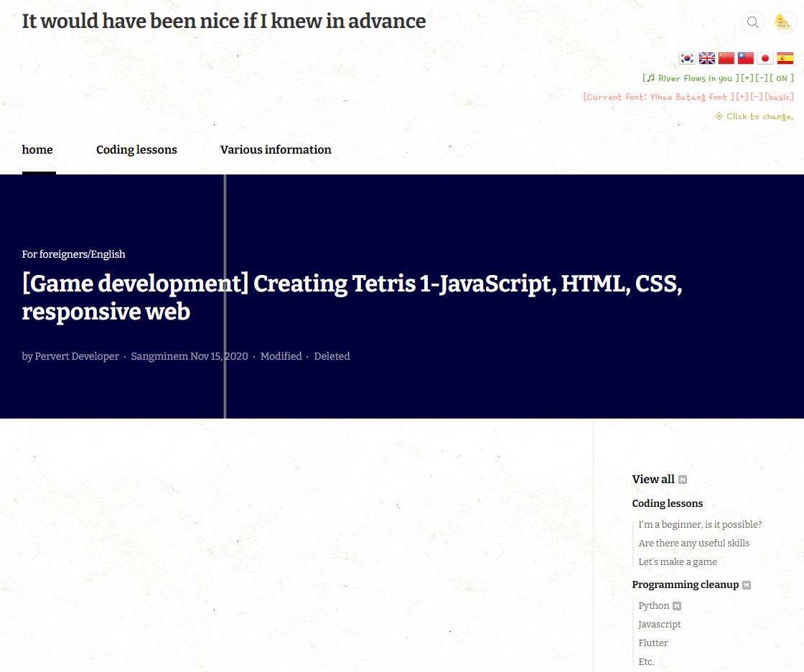Open the Flutter subcategory

pyautogui.click(x=653, y=643)
